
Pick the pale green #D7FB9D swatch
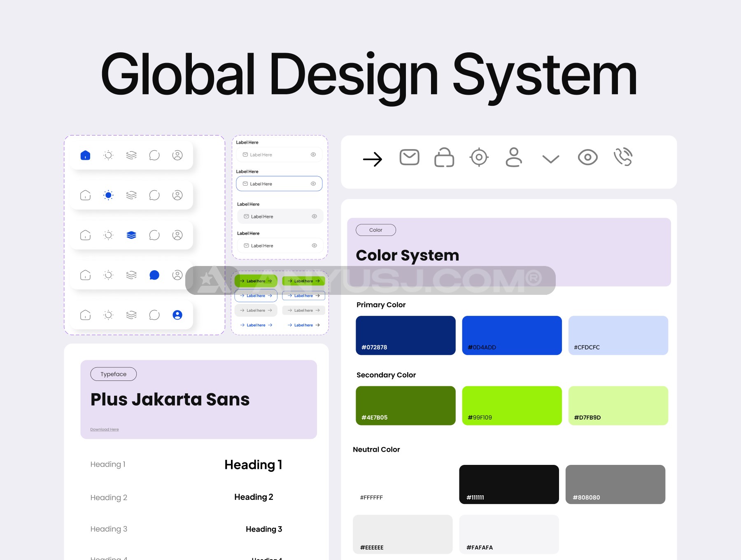[x=618, y=406]
